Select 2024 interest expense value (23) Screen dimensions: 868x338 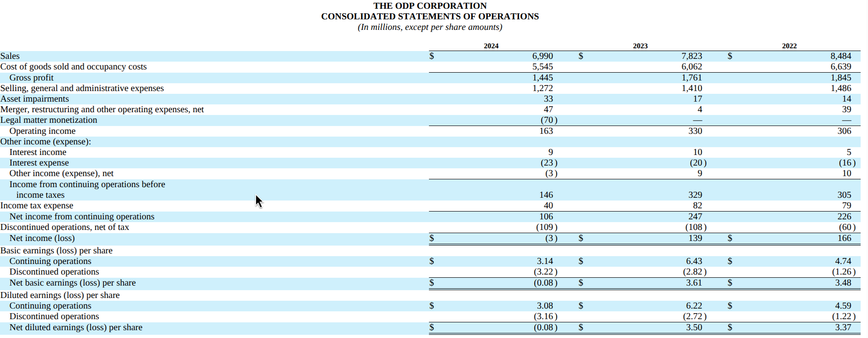[549, 163]
